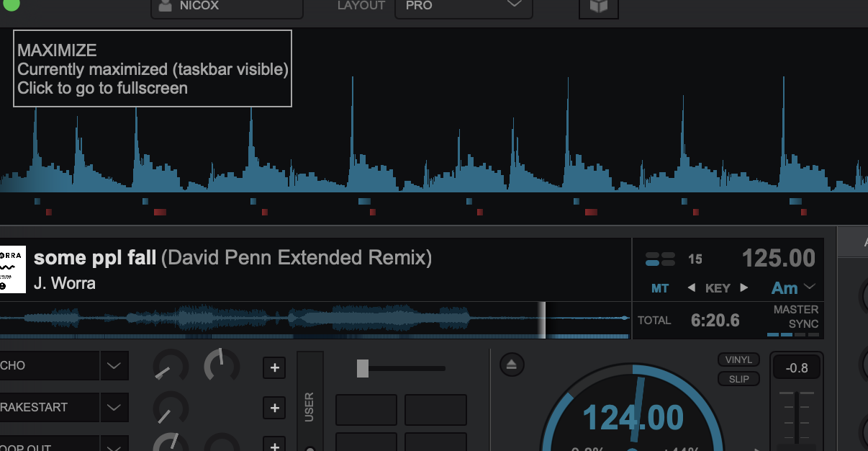Open the LAYOUT dropdown showing PRO

463,6
